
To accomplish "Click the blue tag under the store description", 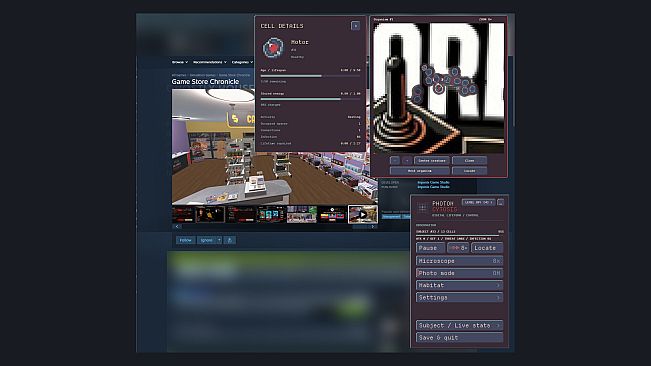I will pos(391,217).
